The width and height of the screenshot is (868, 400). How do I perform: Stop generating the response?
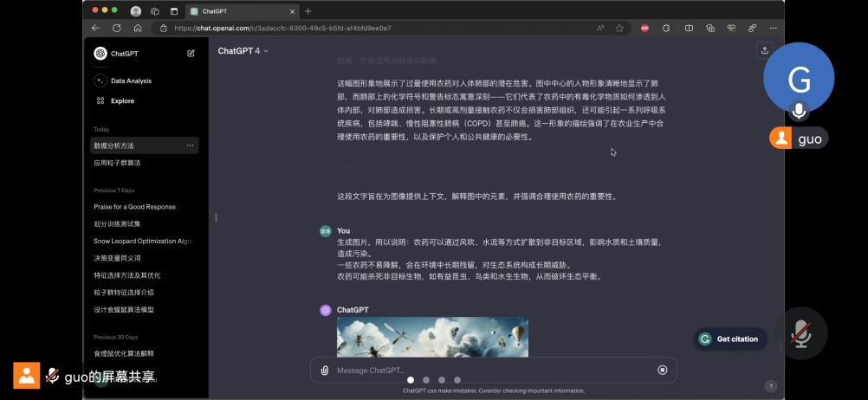(x=663, y=370)
